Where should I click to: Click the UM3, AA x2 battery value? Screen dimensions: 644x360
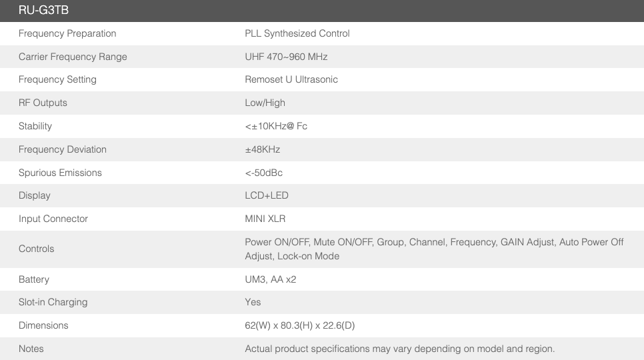coord(271,279)
